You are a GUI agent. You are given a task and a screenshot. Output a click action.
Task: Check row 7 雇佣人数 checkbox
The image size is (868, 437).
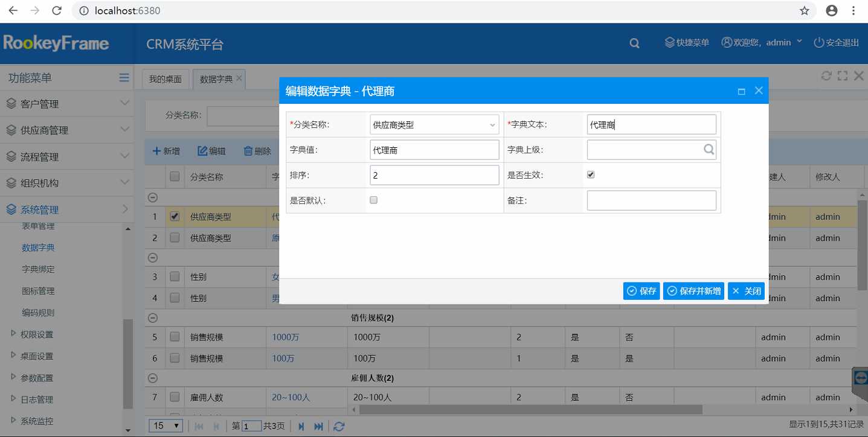point(175,397)
